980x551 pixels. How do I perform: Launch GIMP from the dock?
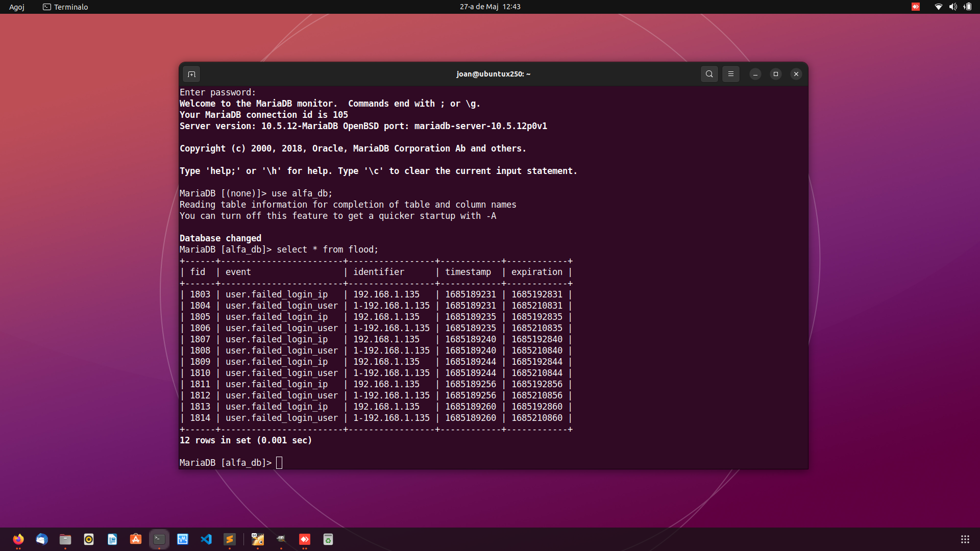tap(281, 539)
